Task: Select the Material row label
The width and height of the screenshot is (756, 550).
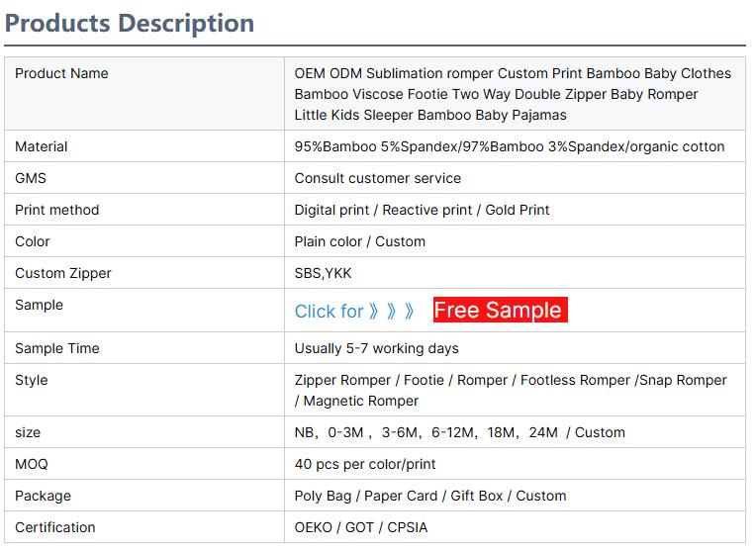Action: (x=42, y=146)
